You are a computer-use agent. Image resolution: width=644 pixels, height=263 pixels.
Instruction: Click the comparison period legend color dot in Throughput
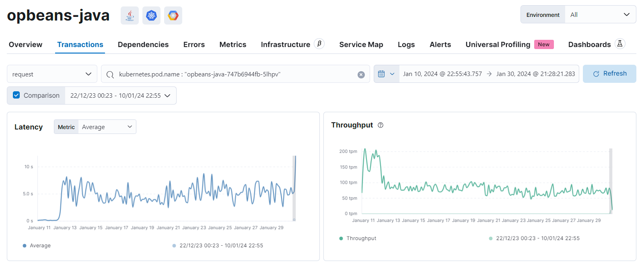pos(491,238)
